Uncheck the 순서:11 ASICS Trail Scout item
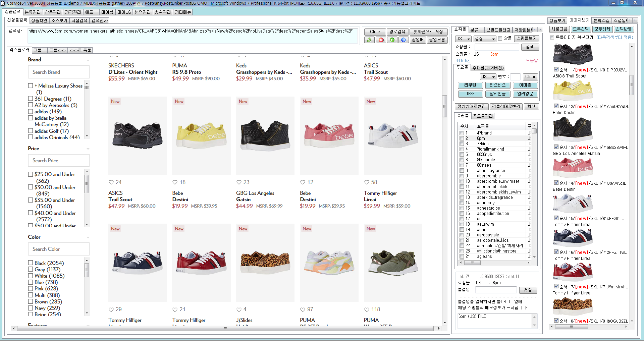Viewport: 644px width, 341px height. (x=556, y=70)
